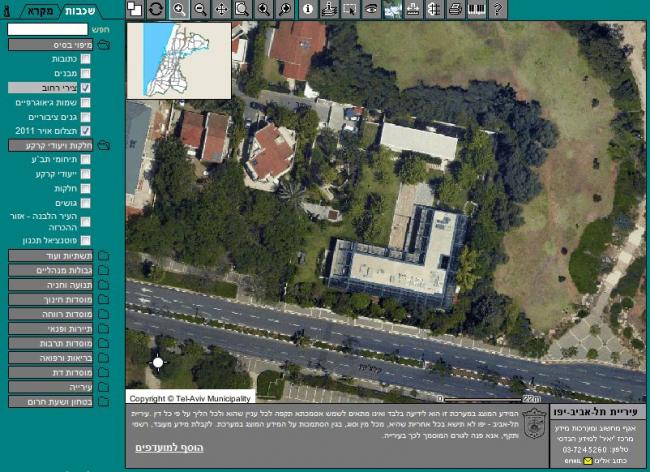Click the refresh map icon
The image size is (650, 472).
pyautogui.click(x=156, y=9)
